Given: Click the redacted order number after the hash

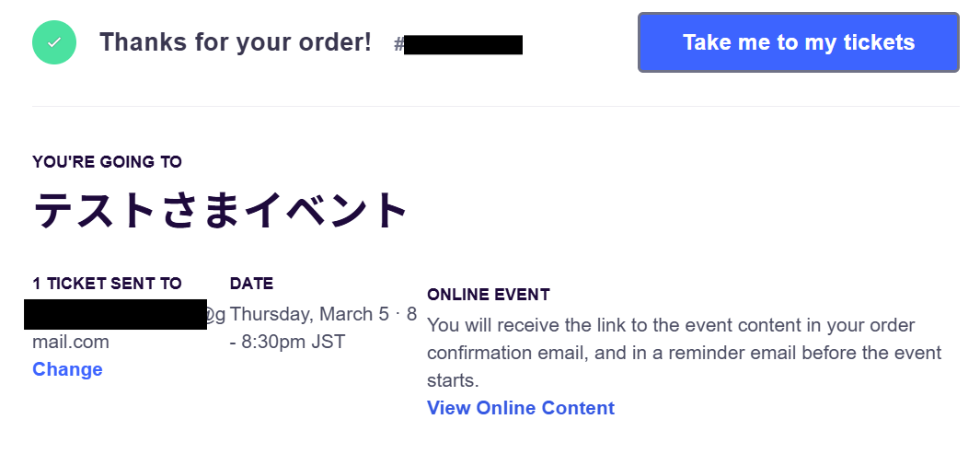Looking at the screenshot, I should (x=463, y=44).
